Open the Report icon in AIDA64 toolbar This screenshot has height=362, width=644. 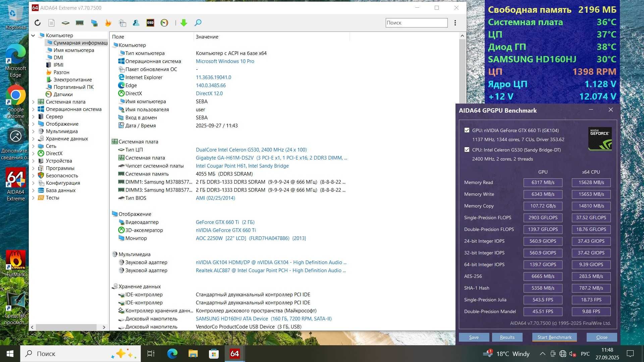pyautogui.click(x=51, y=23)
